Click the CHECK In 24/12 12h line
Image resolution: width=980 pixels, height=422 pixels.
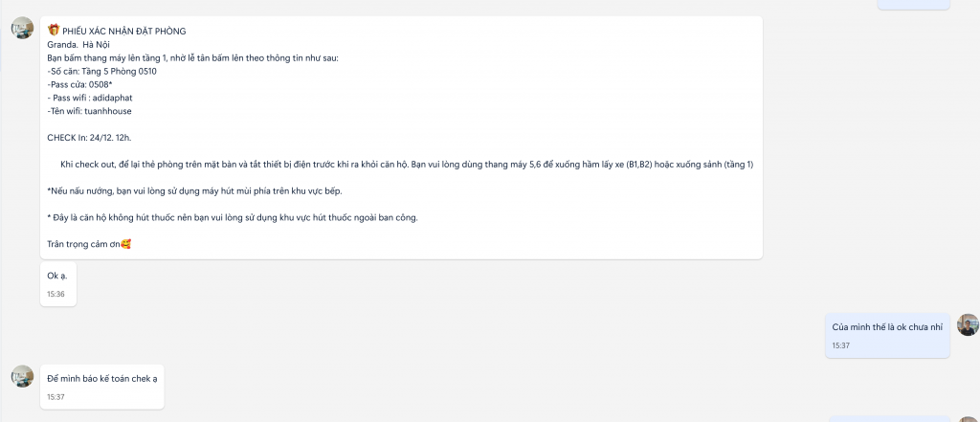[89, 138]
